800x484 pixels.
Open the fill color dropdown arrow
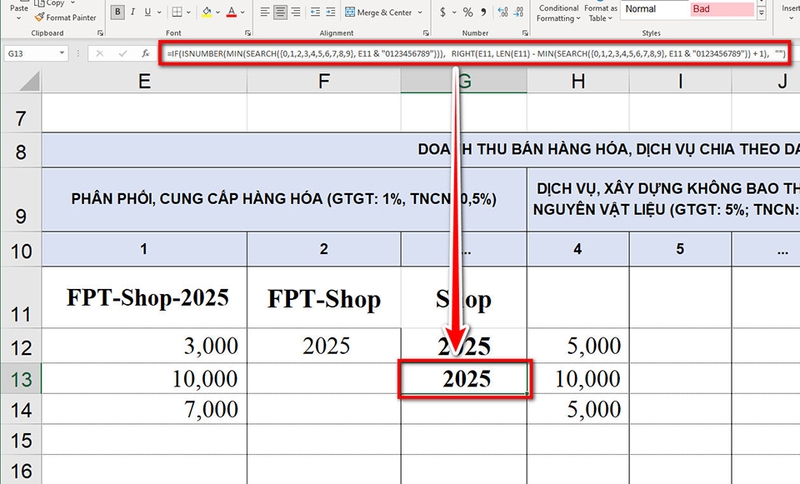(x=218, y=12)
